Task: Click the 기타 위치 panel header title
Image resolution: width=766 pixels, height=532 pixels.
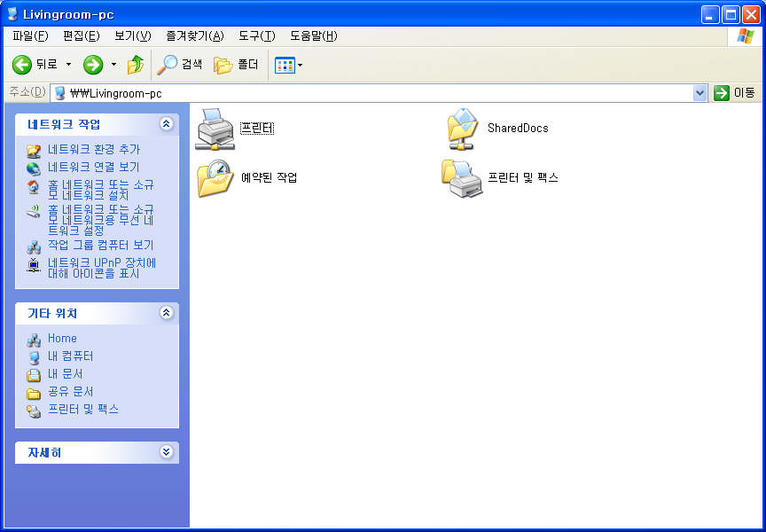Action: (52, 313)
